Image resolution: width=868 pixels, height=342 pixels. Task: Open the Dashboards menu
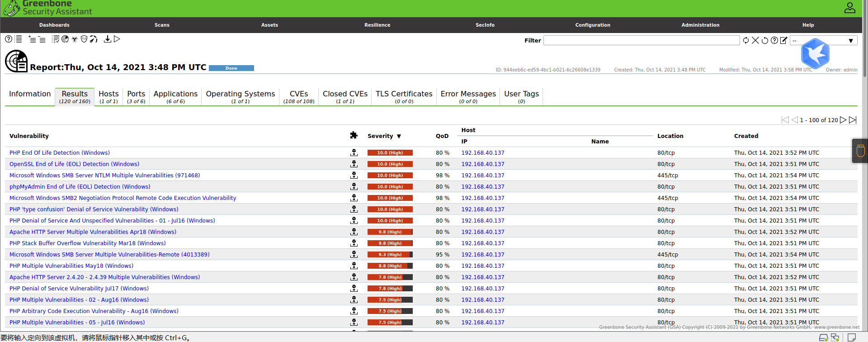pyautogui.click(x=54, y=25)
